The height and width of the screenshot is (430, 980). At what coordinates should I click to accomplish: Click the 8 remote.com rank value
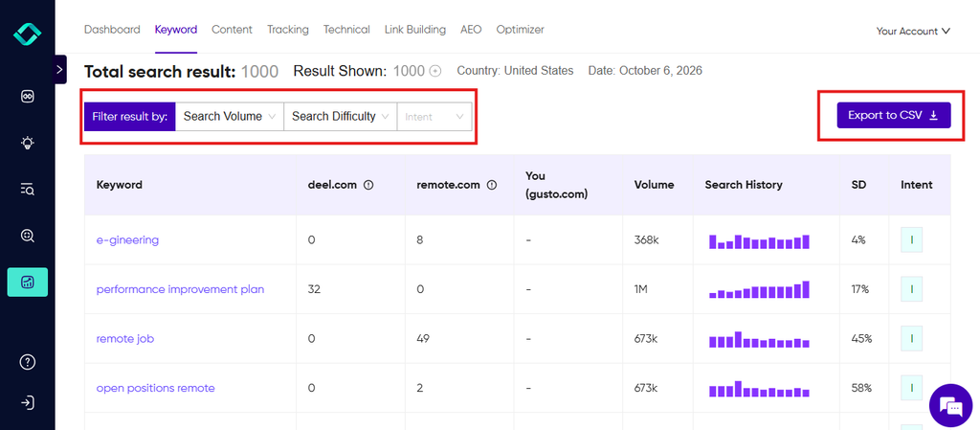coord(420,240)
